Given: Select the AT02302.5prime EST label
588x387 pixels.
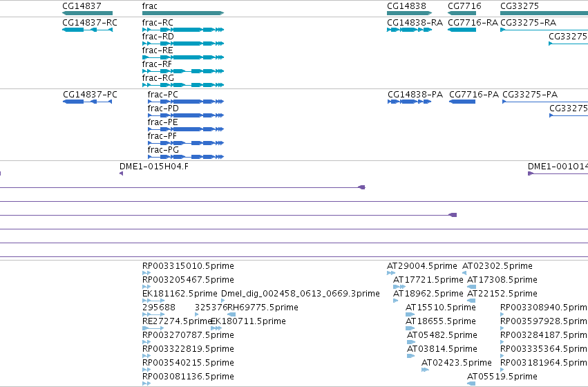Looking at the screenshot, I should [x=497, y=266].
